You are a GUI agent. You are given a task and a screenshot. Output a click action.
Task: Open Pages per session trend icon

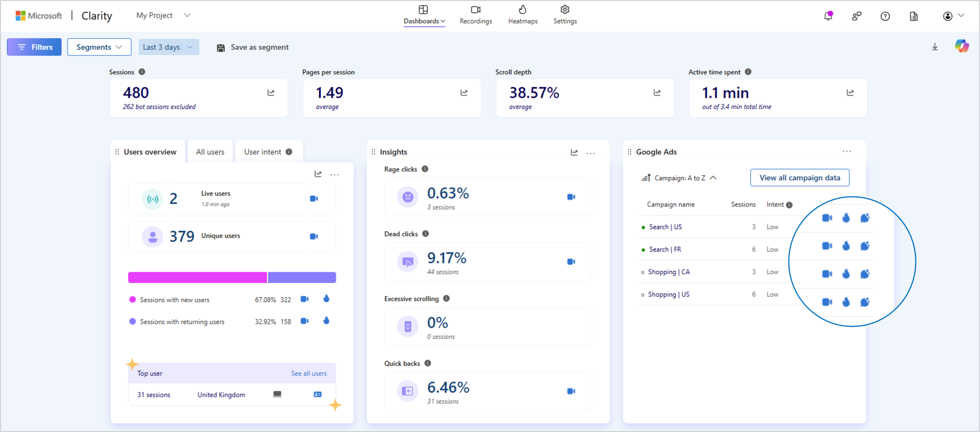(x=464, y=93)
